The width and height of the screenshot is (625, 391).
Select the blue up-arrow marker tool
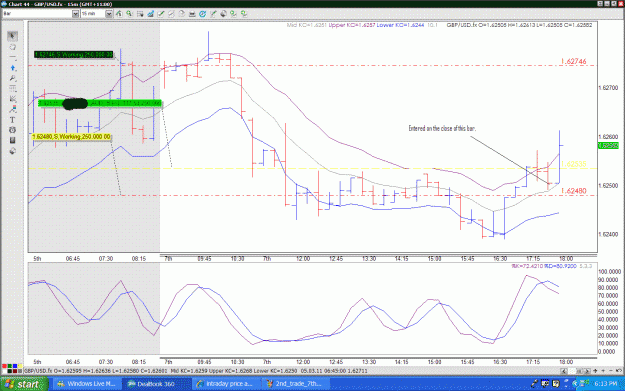pos(12,68)
